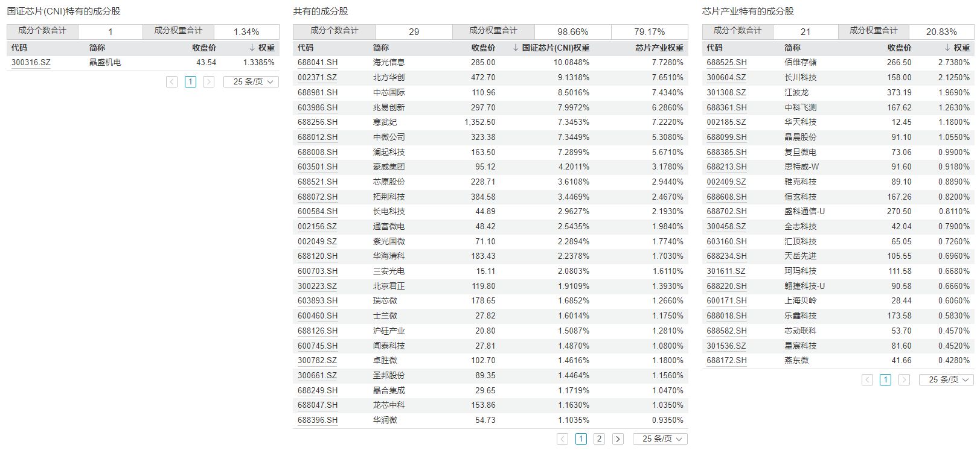980x450 pixels.
Task: Open stock code 002371.SZ link
Action: (x=318, y=77)
